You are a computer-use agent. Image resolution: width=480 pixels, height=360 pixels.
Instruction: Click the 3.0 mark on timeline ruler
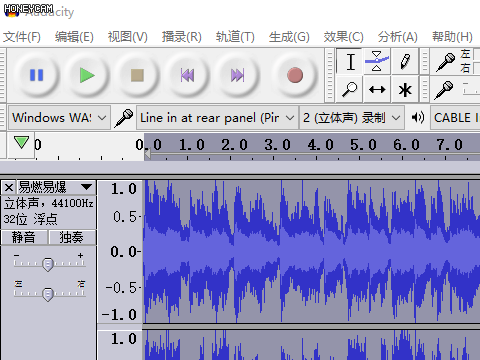coord(277,145)
